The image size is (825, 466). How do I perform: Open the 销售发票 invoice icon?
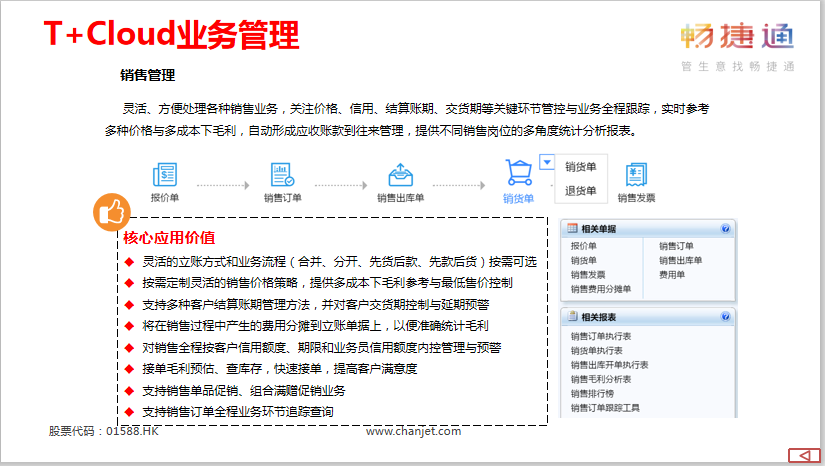point(636,175)
